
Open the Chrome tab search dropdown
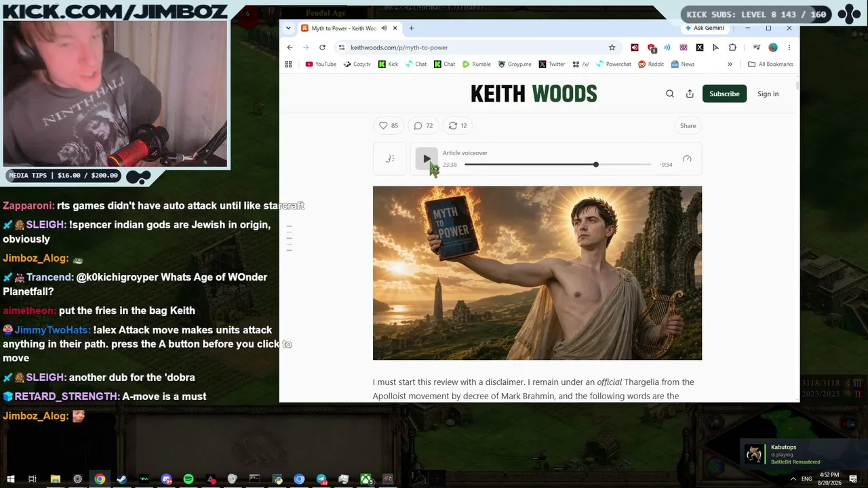coord(288,28)
